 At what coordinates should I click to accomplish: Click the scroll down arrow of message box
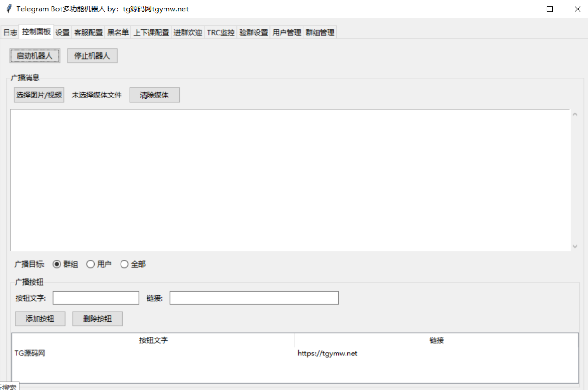click(575, 246)
